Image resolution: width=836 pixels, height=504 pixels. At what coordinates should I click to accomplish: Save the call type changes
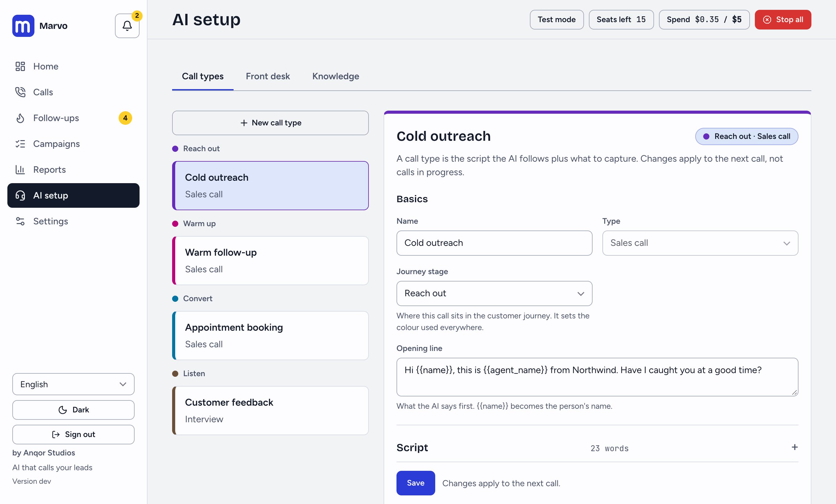point(416,483)
